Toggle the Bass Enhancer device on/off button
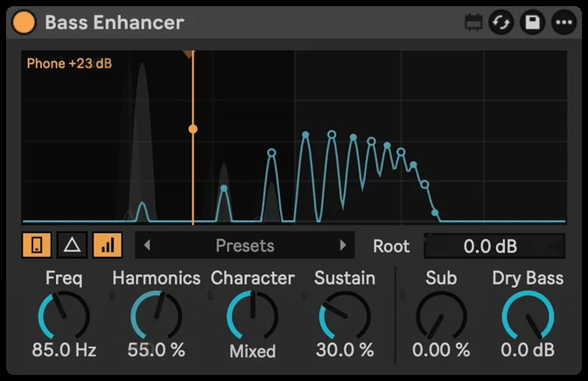Viewport: 588px width, 381px height. click(24, 22)
